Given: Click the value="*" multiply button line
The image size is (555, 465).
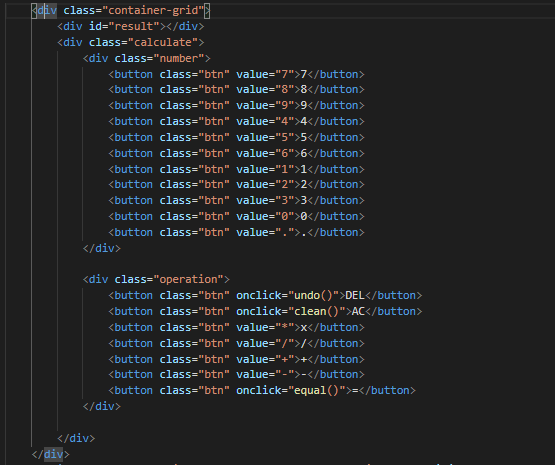Looking at the screenshot, I should coord(236,327).
